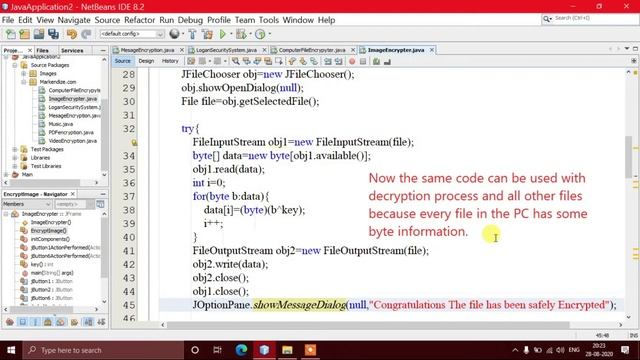640x360 pixels.
Task: Click the lightbulb hint on line 33
Action: click(134, 142)
